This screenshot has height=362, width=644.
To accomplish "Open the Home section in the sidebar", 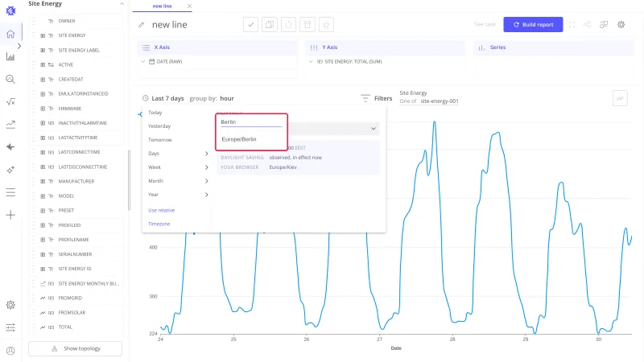I will [10, 34].
